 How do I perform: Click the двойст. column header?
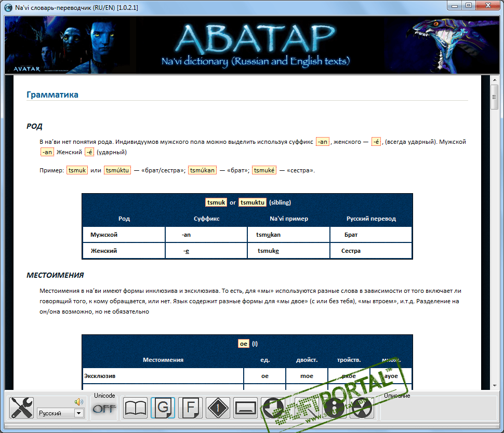click(307, 360)
